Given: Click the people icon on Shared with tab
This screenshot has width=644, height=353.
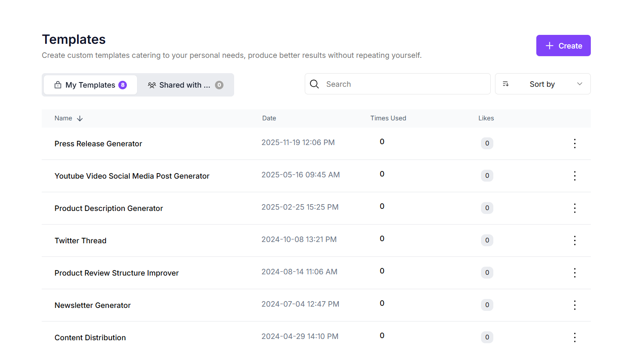Looking at the screenshot, I should click(152, 85).
